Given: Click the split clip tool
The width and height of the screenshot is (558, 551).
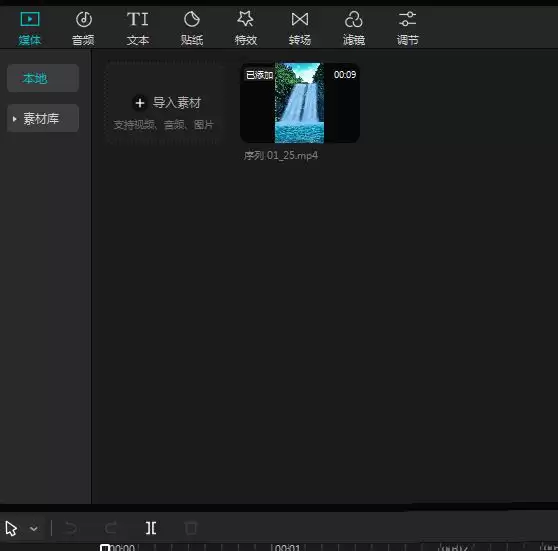Looking at the screenshot, I should pyautogui.click(x=151, y=528).
